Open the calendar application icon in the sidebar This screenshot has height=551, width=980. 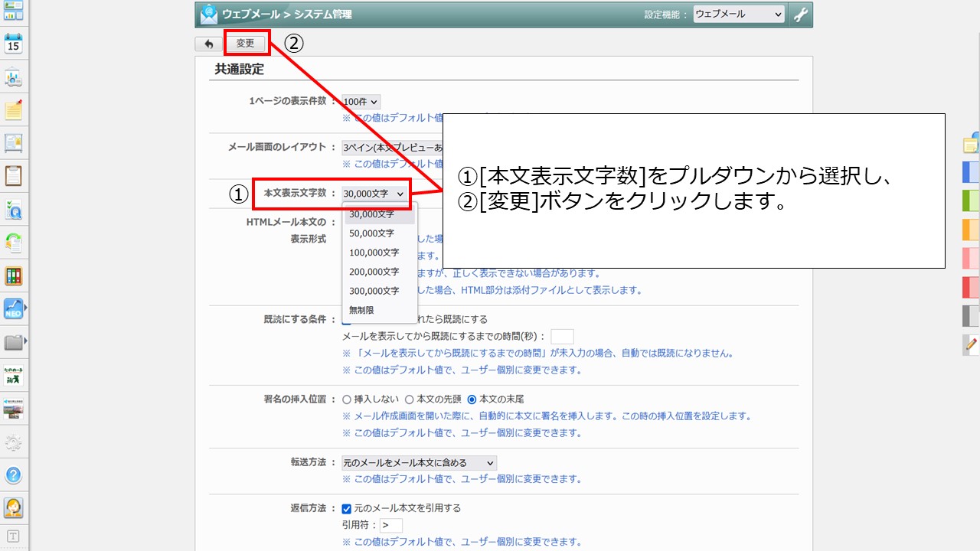[x=14, y=44]
